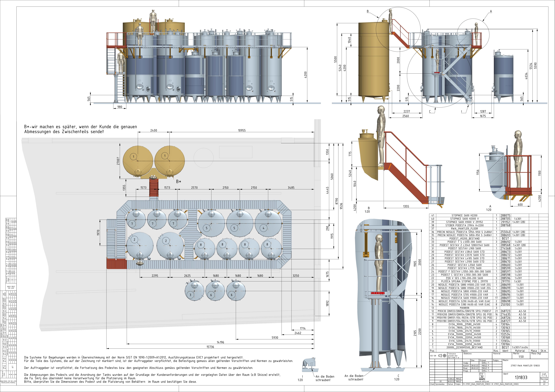Viewport: 555px width, 392px height.
Task: Select the balloon for tank number 4
Action: pos(263,228)
